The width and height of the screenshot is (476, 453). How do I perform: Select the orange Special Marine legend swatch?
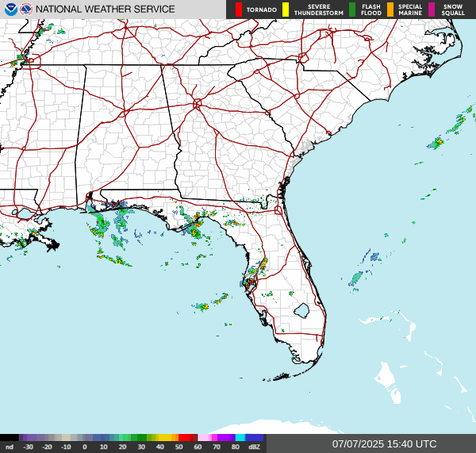[x=390, y=10]
